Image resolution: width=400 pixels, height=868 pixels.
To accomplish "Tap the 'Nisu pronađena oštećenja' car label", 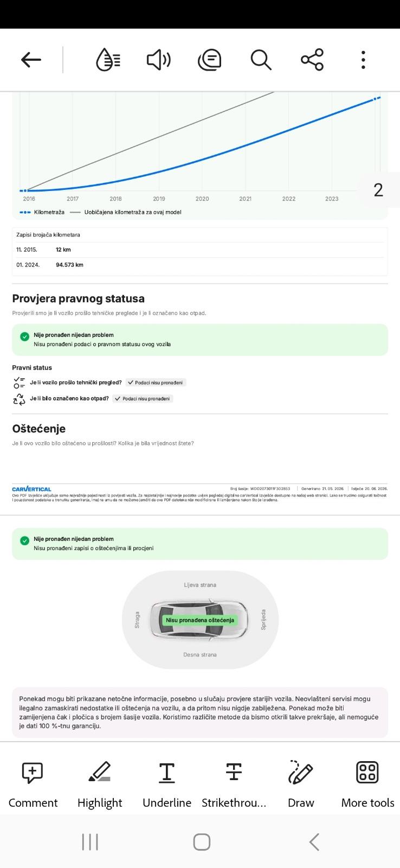I will [x=200, y=620].
